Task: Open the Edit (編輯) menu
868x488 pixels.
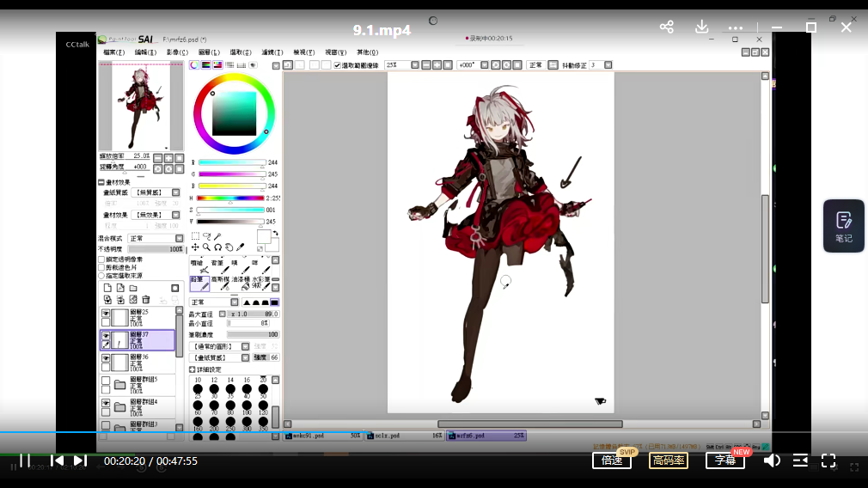Action: pyautogui.click(x=145, y=52)
